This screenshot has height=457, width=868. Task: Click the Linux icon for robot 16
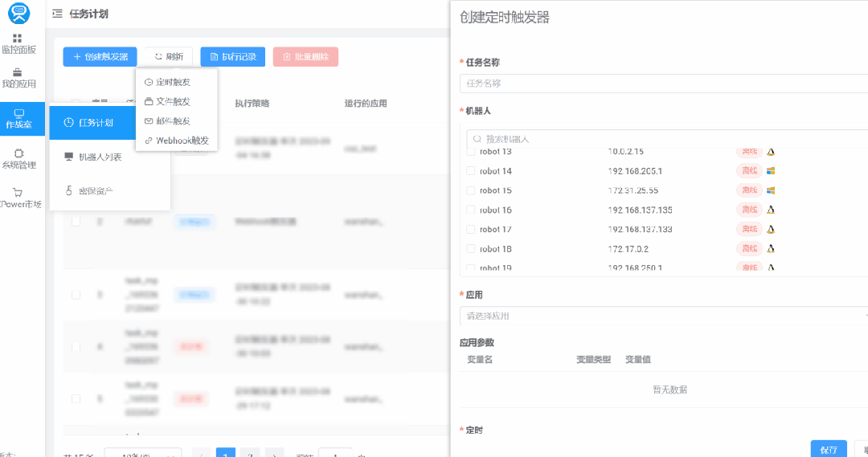[x=771, y=210]
